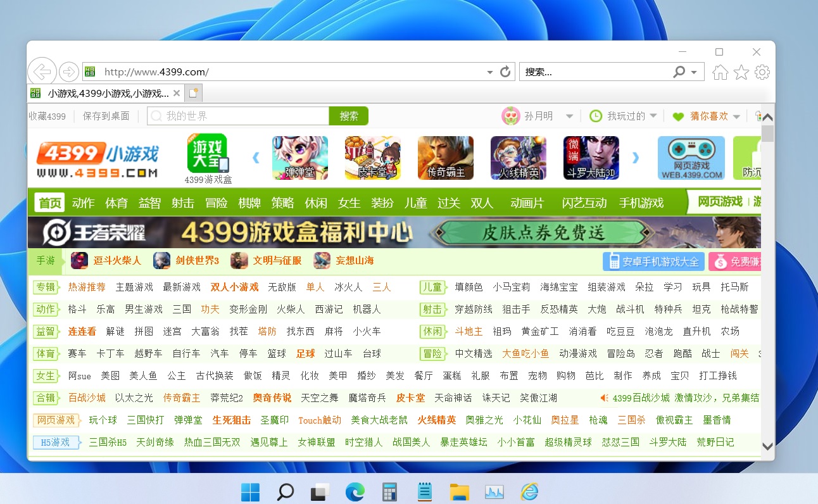818x504 pixels.
Task: Refresh the page with reload icon
Action: (x=505, y=72)
